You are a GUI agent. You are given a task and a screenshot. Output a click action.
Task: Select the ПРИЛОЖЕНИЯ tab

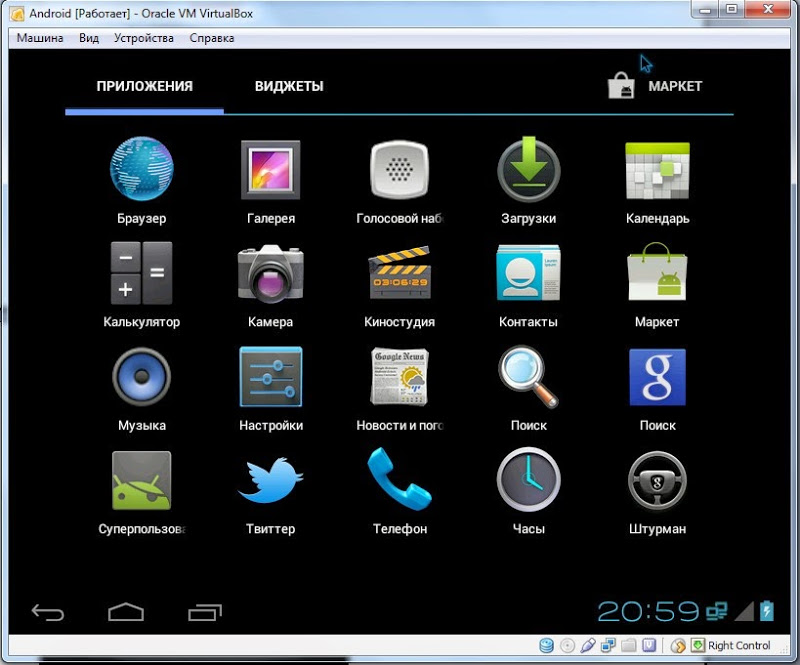[x=145, y=86]
